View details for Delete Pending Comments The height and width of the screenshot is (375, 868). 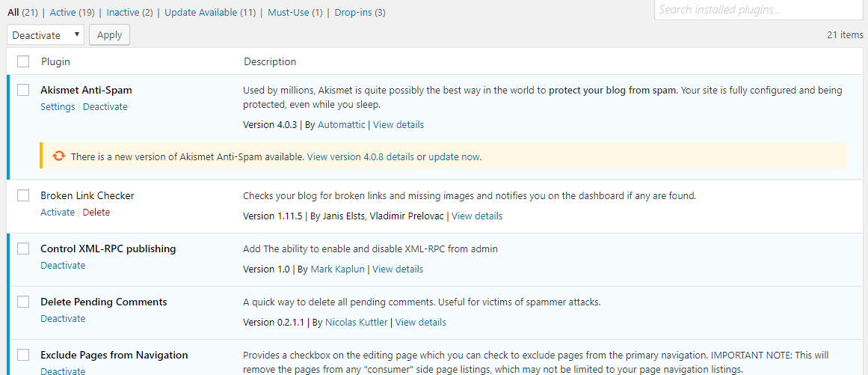pos(421,323)
